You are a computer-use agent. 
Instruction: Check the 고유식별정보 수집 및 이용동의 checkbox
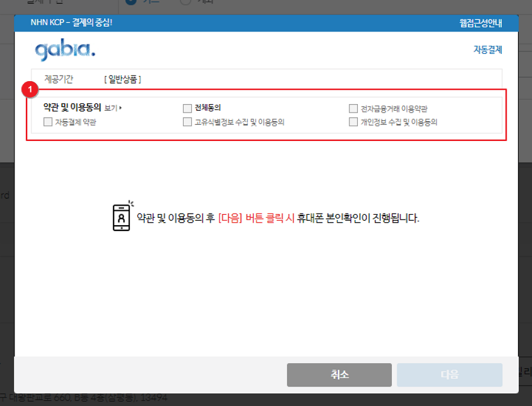pyautogui.click(x=187, y=122)
